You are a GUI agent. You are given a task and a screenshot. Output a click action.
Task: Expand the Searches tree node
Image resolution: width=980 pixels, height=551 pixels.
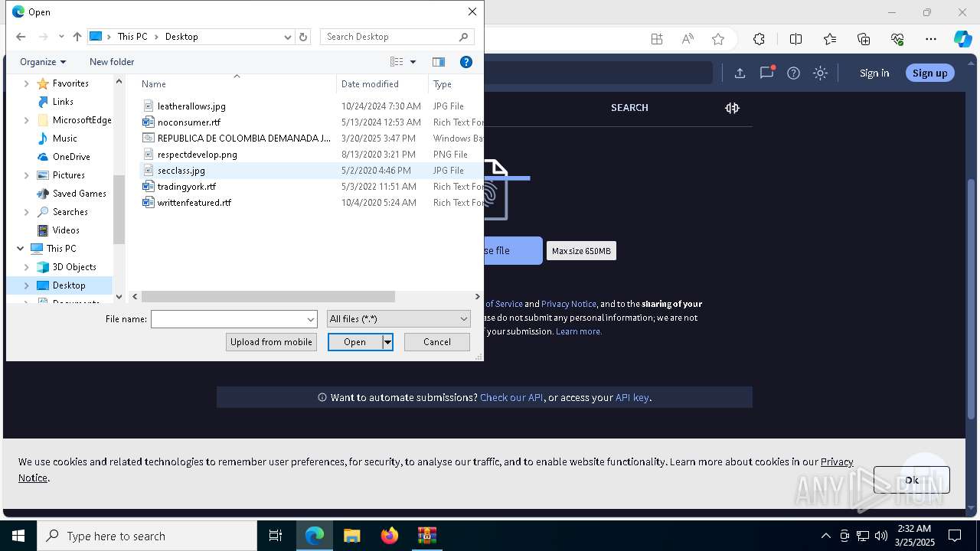pos(27,212)
